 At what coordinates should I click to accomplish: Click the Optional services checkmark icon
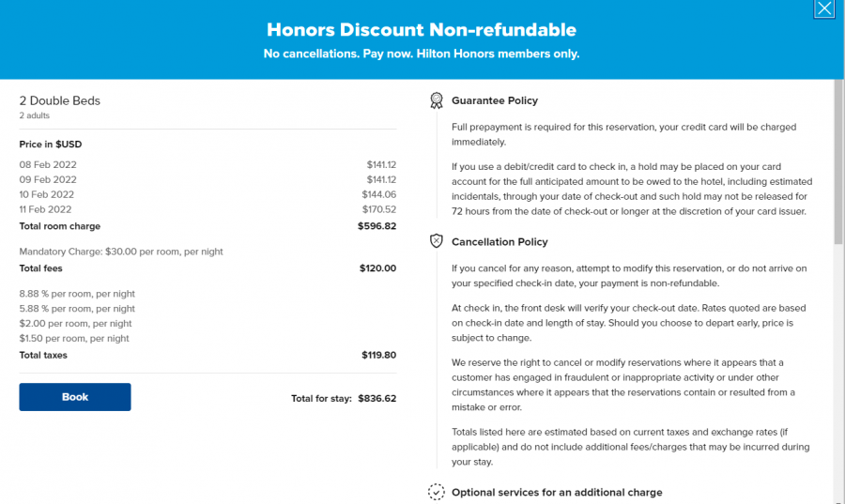tap(436, 492)
